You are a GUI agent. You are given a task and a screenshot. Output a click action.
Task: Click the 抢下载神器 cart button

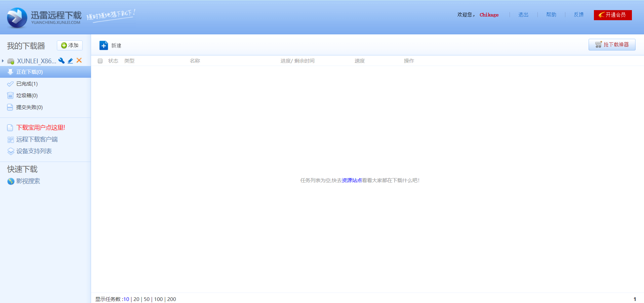pos(612,44)
